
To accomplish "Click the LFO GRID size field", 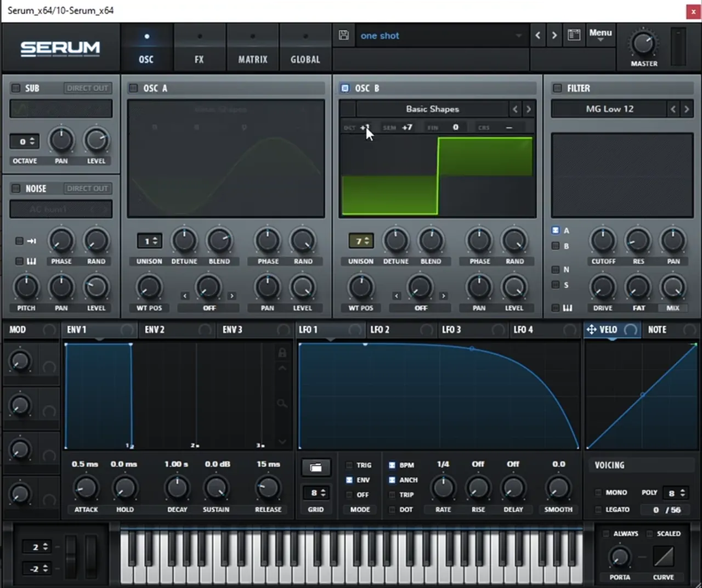I will (x=315, y=493).
